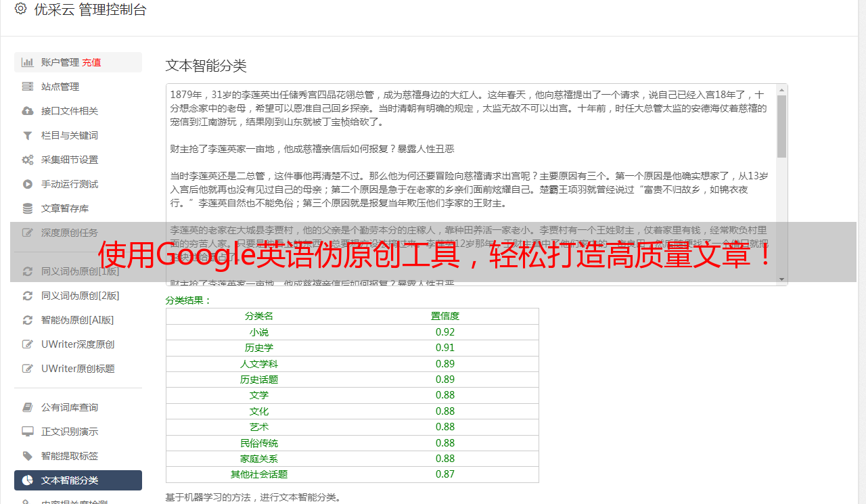The width and height of the screenshot is (866, 504).
Task: Click the database icon for 文章暂存库
Action: coord(28,208)
